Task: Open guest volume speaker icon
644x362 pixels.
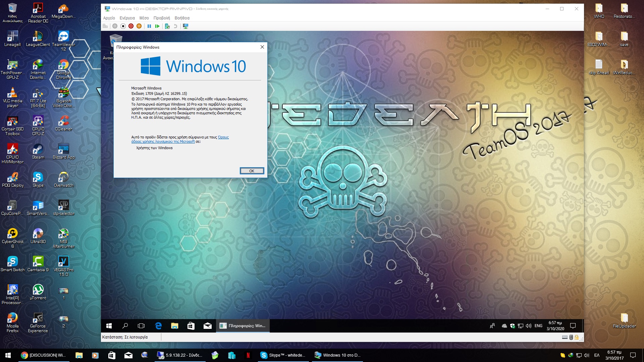Action: coord(529,326)
